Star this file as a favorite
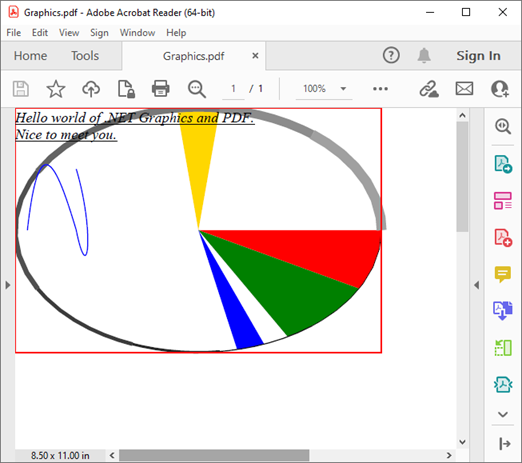This screenshot has height=463, width=522. (x=56, y=89)
